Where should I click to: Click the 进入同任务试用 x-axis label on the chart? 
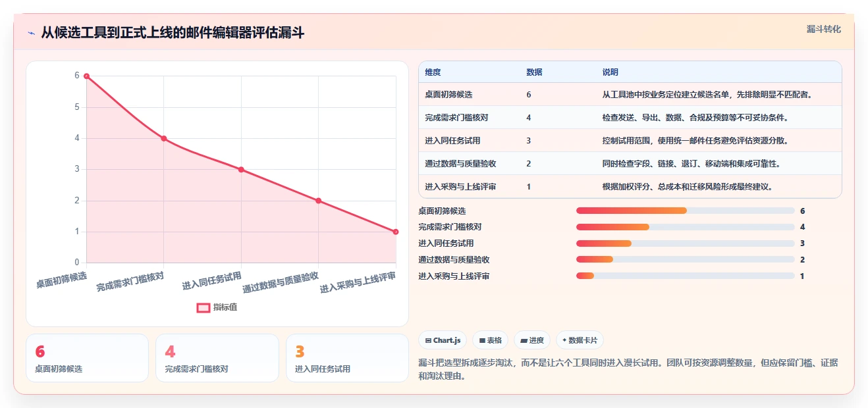tap(212, 280)
